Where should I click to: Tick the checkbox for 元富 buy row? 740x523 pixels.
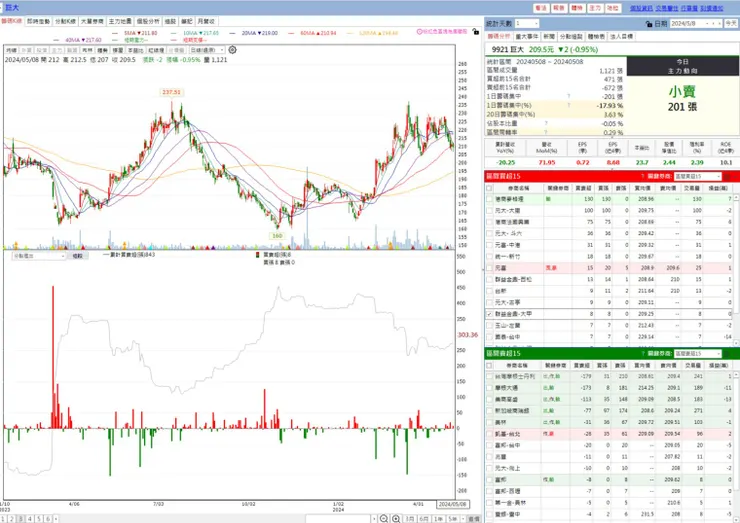489,268
